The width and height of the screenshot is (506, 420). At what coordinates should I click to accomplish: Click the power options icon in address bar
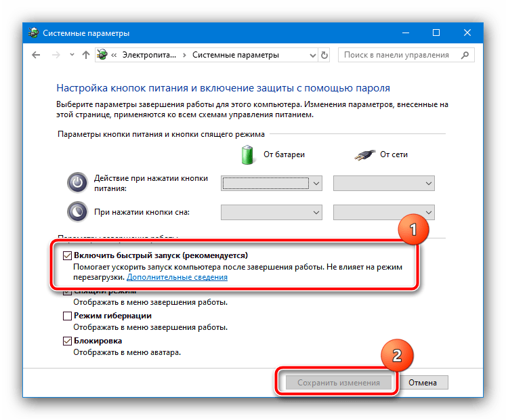(x=102, y=55)
